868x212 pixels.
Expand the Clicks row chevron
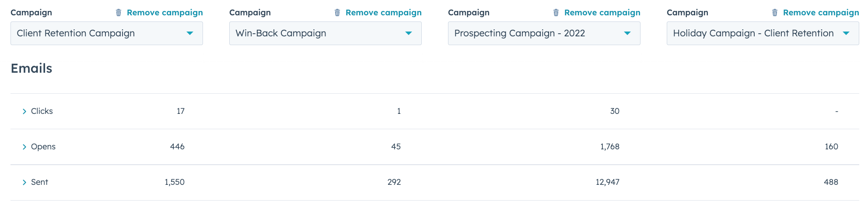pyautogui.click(x=24, y=112)
